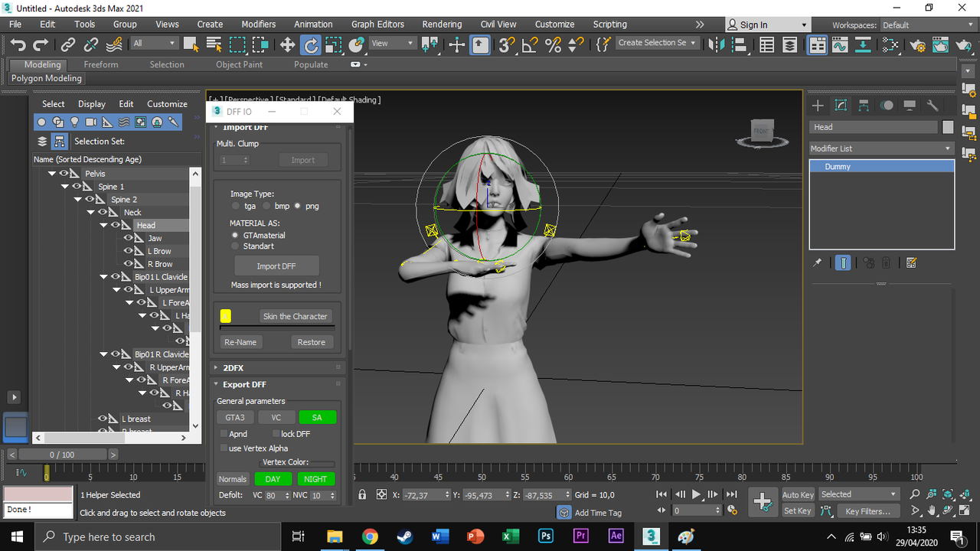Toggle the Percent Snap icon
The image size is (980, 551).
553,45
